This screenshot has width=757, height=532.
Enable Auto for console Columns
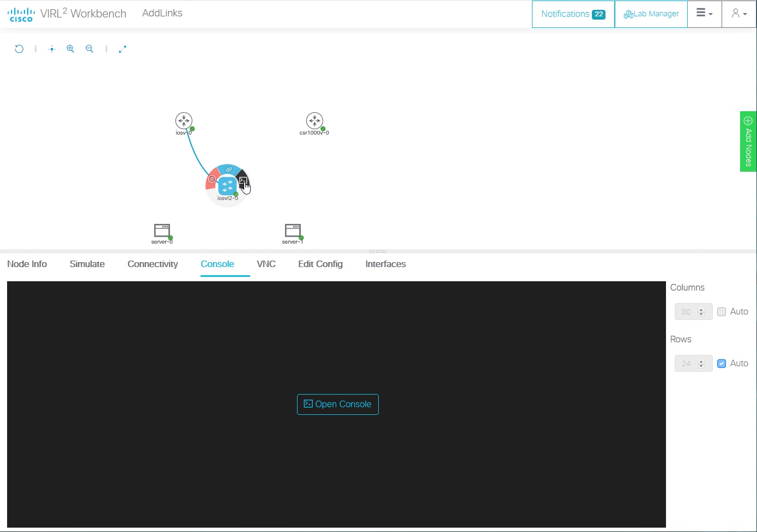(x=722, y=311)
